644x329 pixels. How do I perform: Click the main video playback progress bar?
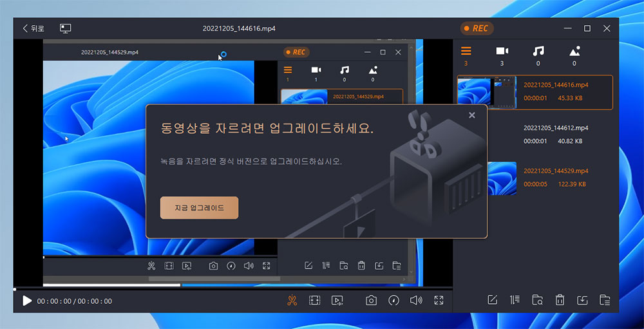pyautogui.click(x=233, y=289)
